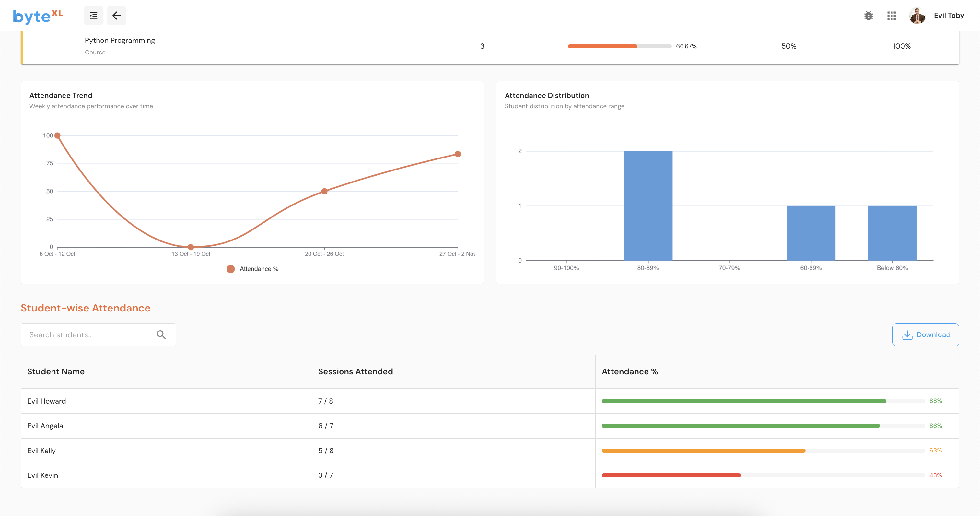Click the byteXL logo

click(x=37, y=16)
